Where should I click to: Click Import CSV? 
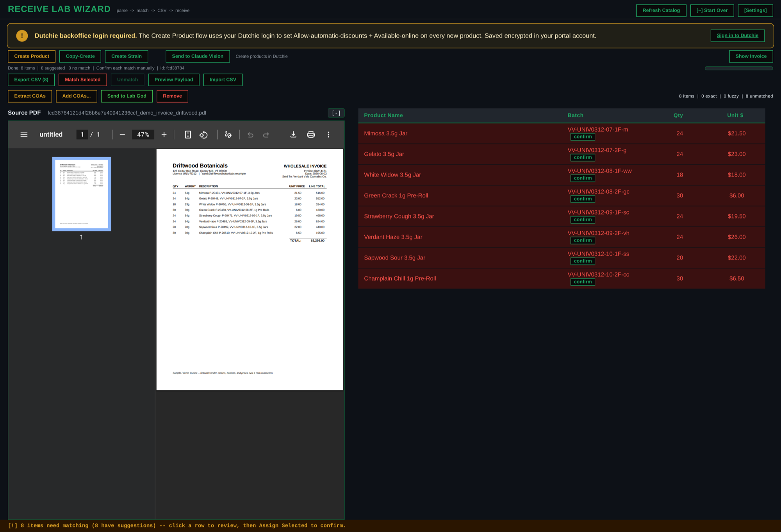tap(223, 80)
